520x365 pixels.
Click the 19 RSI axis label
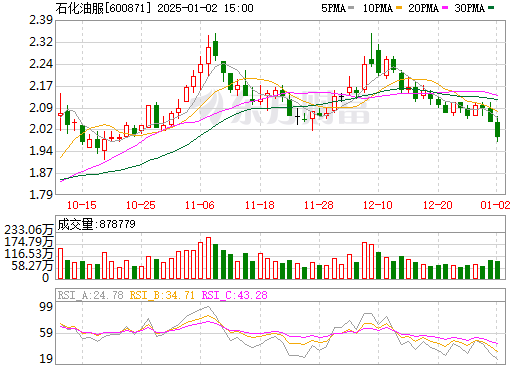click(x=46, y=359)
